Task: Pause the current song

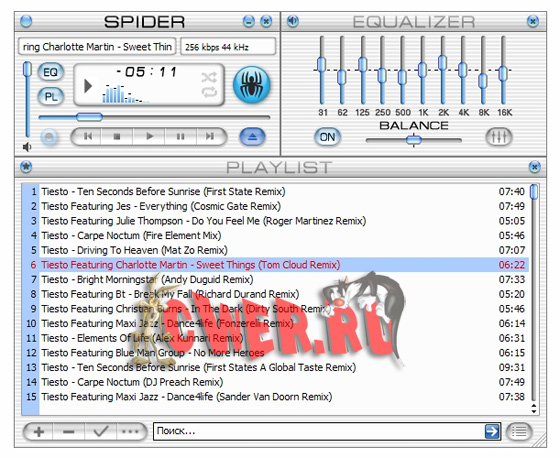Action: [x=180, y=136]
